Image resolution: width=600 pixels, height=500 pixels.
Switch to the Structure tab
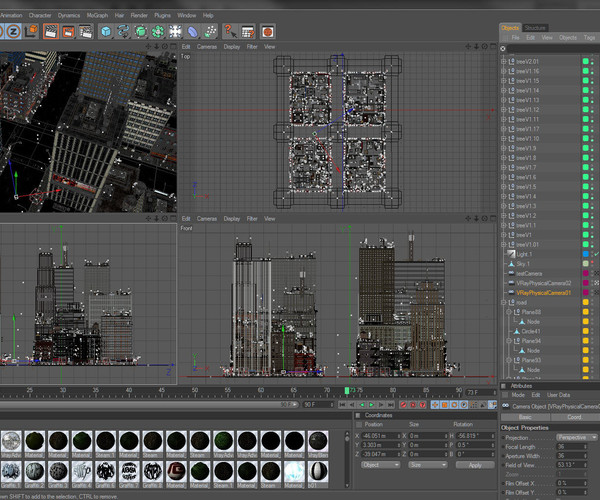[x=535, y=28]
